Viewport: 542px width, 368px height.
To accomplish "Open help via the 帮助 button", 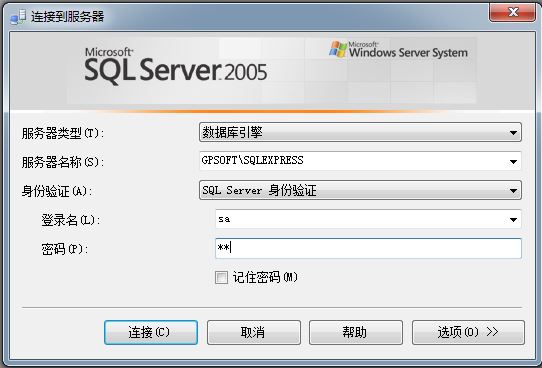I will [x=356, y=332].
